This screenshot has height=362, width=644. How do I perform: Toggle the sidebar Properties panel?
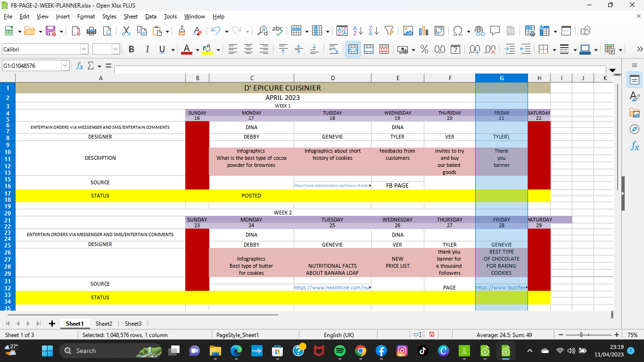[x=635, y=80]
